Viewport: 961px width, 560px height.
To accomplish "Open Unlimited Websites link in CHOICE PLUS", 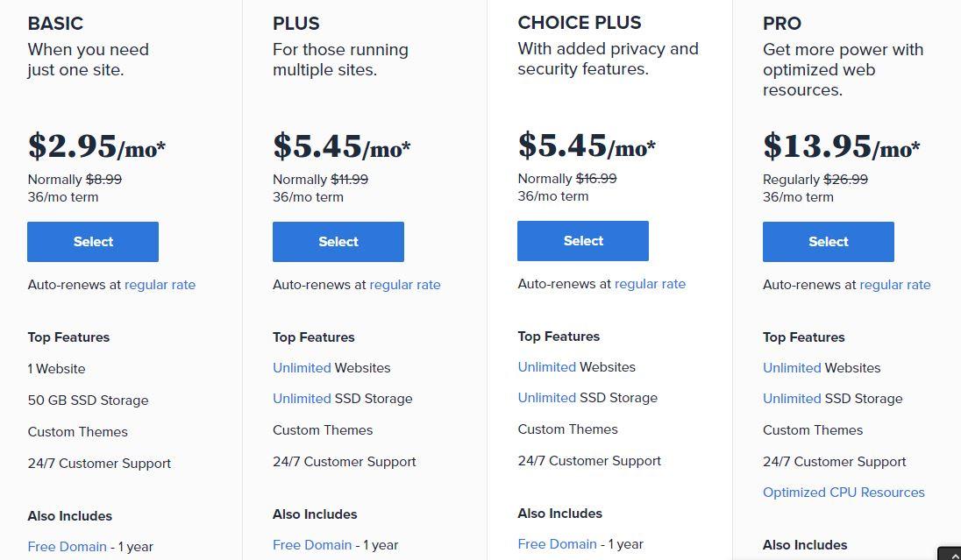I will click(x=546, y=367).
